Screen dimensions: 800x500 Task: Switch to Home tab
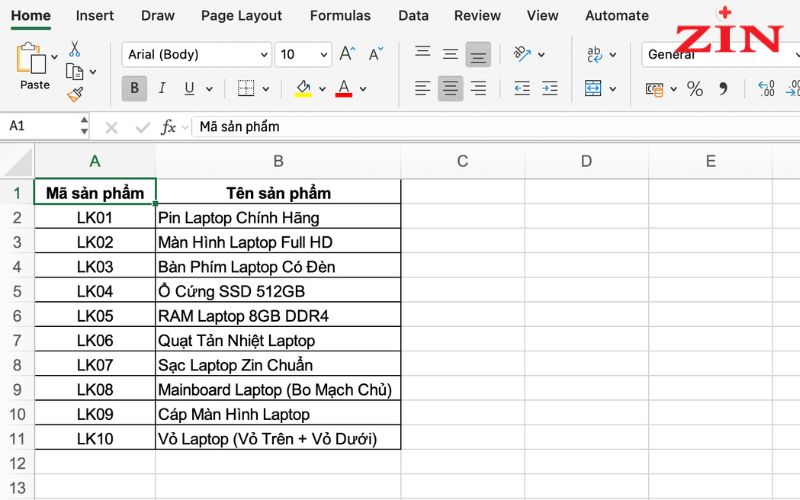(31, 16)
